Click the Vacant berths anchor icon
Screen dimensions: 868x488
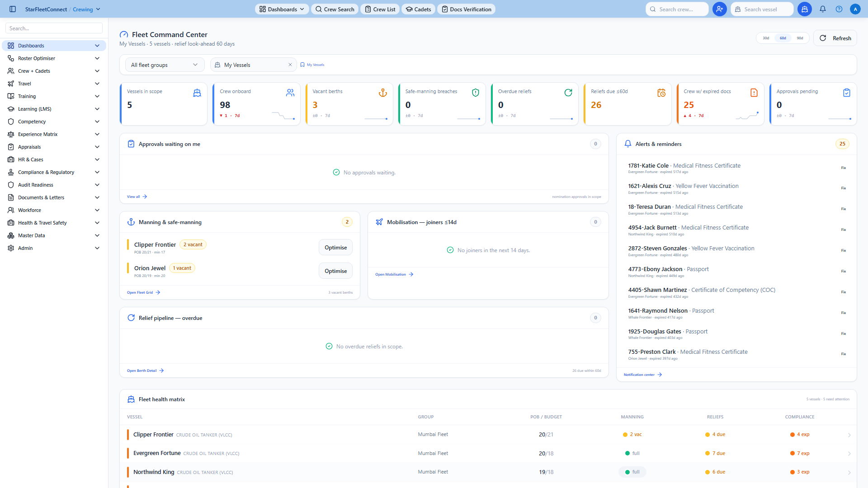383,93
